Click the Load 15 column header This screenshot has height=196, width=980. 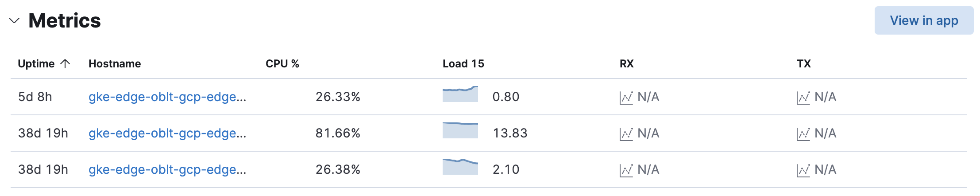[463, 64]
